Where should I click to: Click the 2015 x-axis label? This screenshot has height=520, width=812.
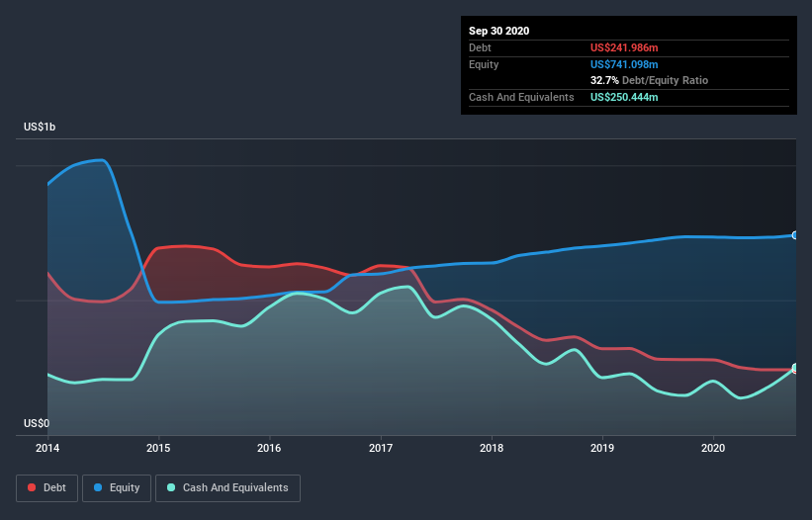click(x=158, y=448)
